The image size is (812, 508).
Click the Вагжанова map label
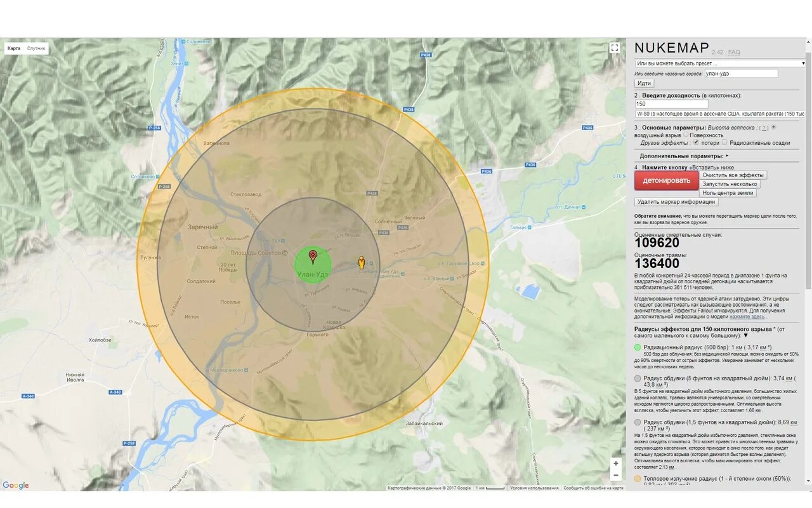point(216,143)
